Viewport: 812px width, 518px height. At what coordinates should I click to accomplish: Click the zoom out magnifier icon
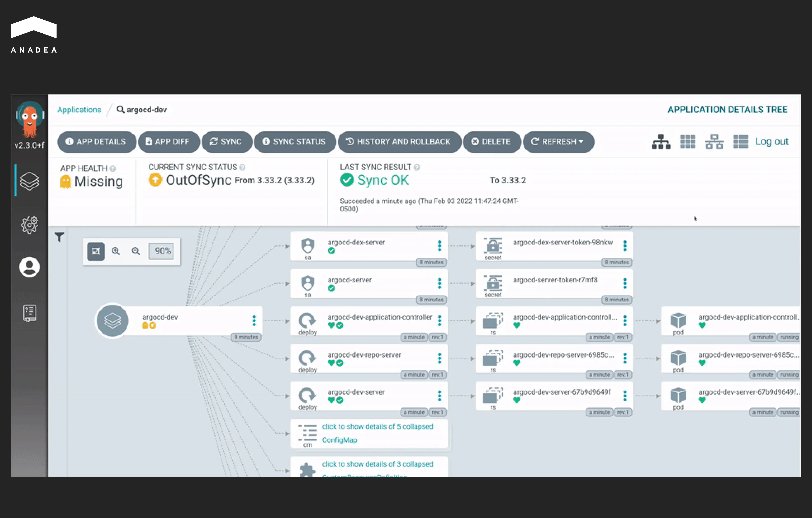coord(136,251)
